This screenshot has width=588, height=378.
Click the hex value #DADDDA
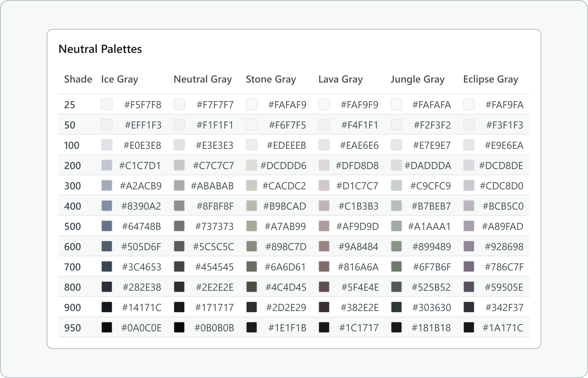pos(428,166)
